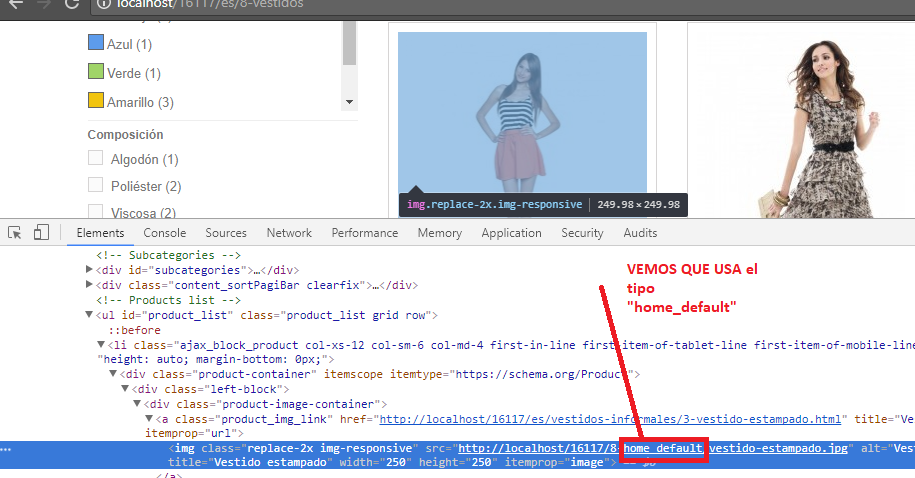Screen dimensions: 915x478
Task: Tick the Poliéster checkbox
Action: point(96,186)
